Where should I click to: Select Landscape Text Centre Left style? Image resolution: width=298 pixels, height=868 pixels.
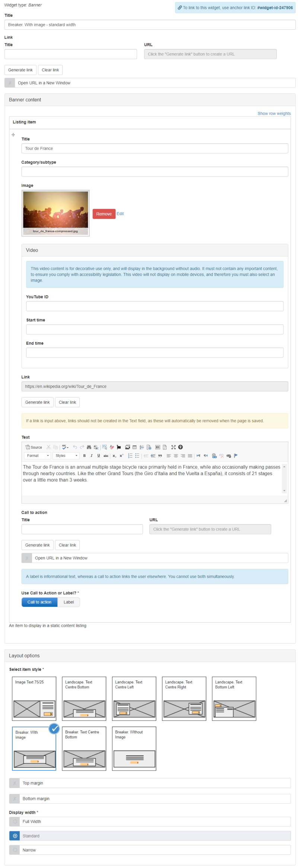pyautogui.click(x=134, y=699)
